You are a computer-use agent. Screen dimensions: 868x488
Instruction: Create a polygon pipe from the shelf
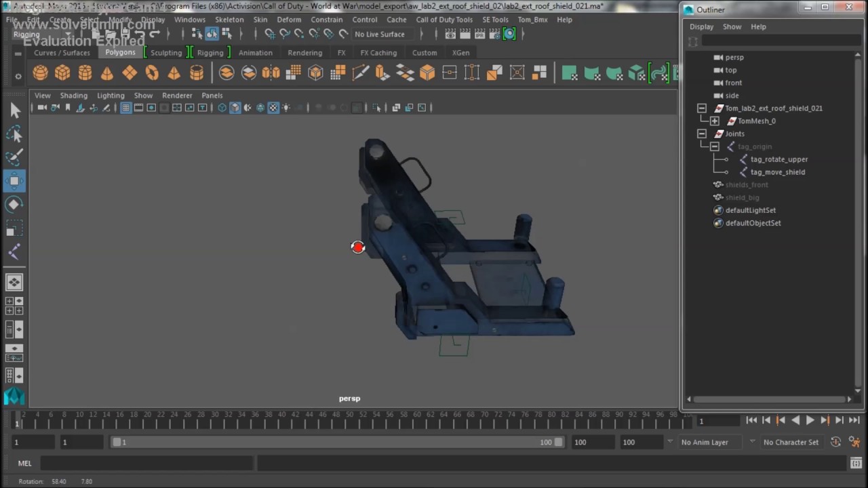click(197, 73)
